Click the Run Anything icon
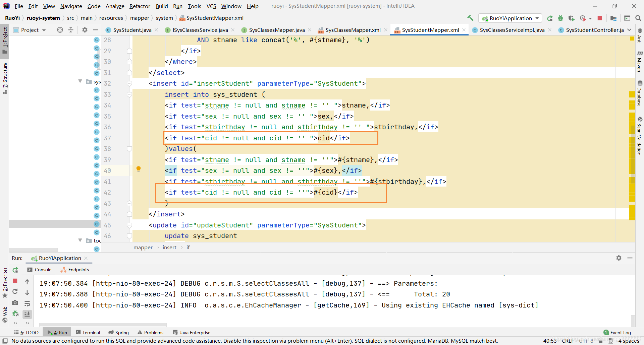The width and height of the screenshot is (644, 345). pos(627,18)
